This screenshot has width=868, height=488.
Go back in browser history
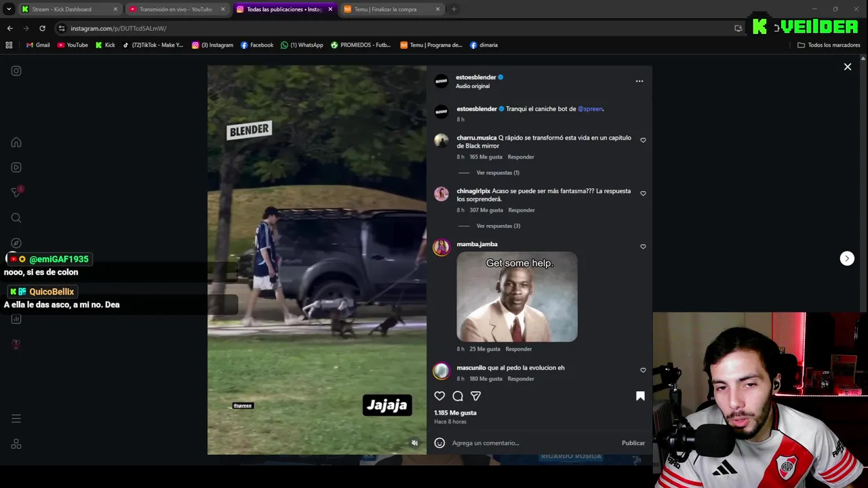[9, 28]
